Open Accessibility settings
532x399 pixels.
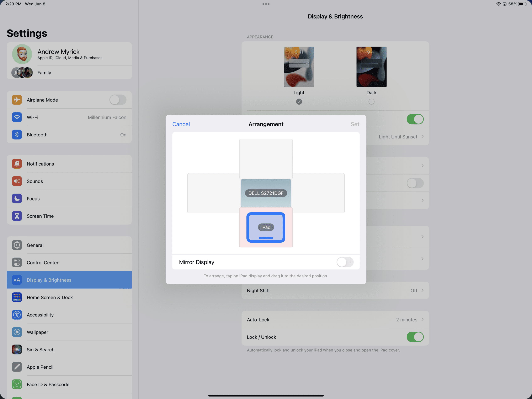pyautogui.click(x=40, y=314)
